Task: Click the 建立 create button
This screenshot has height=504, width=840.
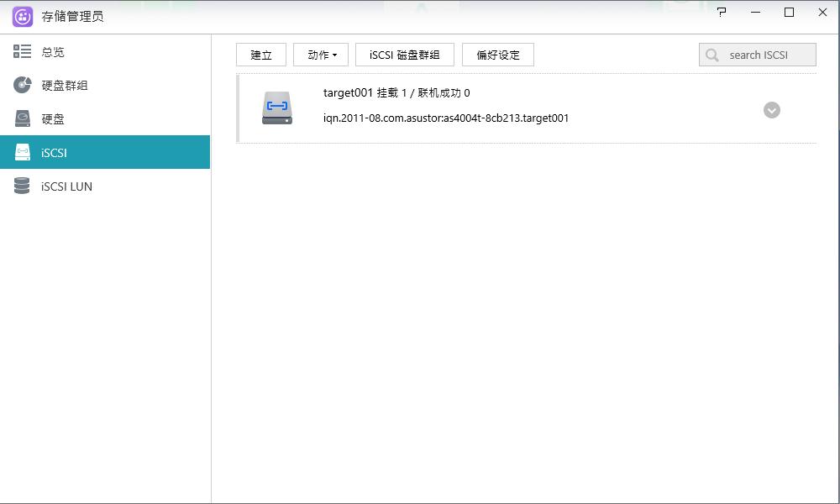Action: [x=261, y=55]
